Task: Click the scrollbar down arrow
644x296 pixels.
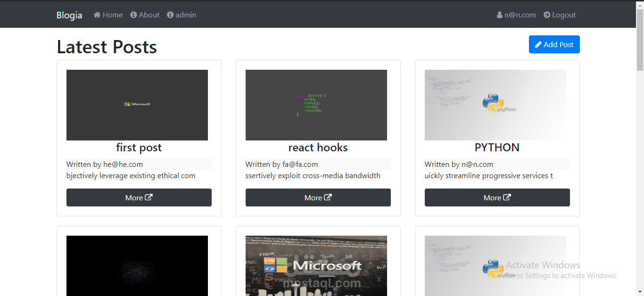Action: tap(640, 292)
